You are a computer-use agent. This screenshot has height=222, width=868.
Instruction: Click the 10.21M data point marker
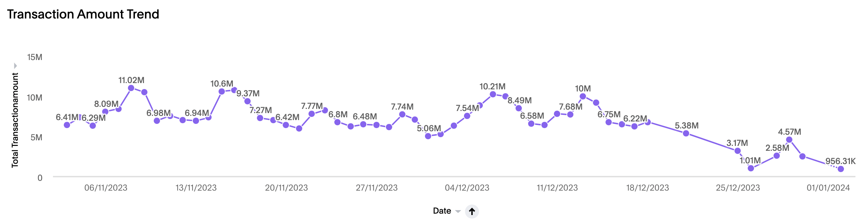pyautogui.click(x=493, y=94)
